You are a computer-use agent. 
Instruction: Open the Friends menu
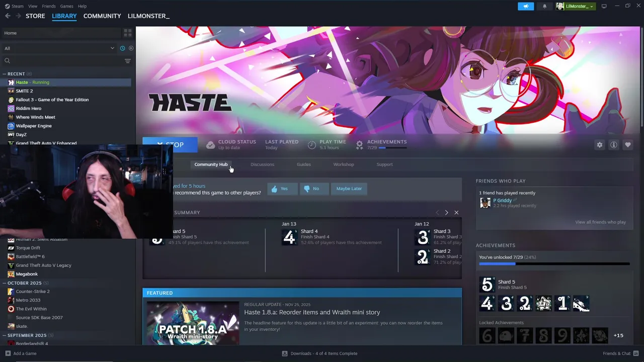pyautogui.click(x=49, y=6)
